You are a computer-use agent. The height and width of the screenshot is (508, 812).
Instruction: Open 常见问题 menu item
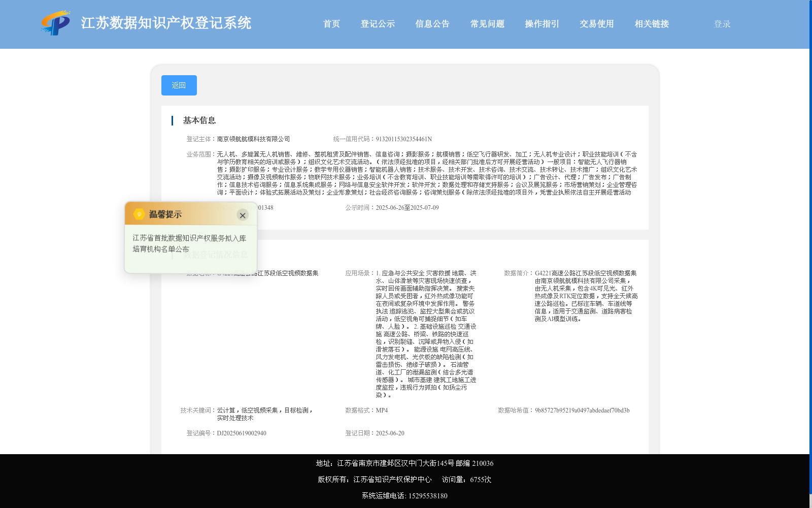pyautogui.click(x=487, y=24)
